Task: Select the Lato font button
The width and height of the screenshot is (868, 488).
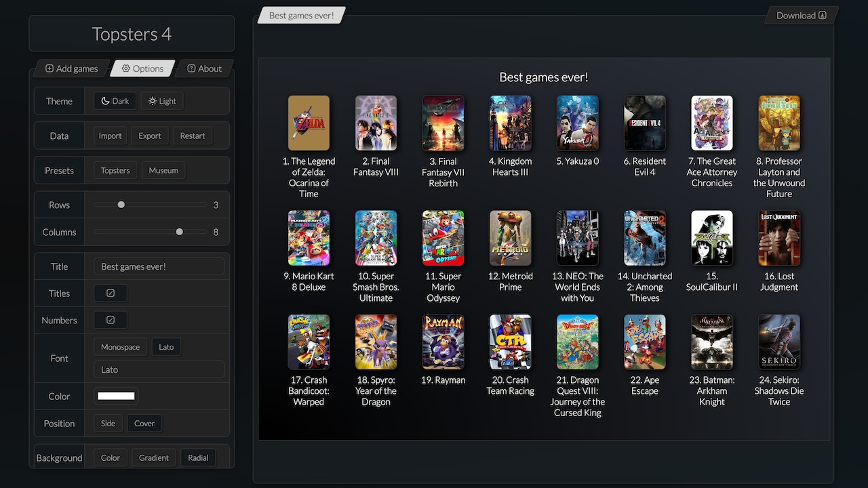Action: click(x=166, y=347)
